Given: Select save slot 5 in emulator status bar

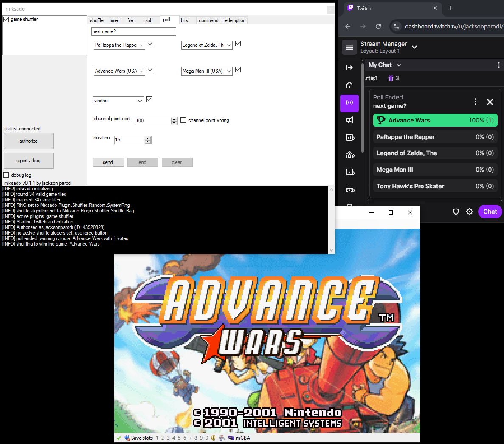Looking at the screenshot, I should point(179,438).
